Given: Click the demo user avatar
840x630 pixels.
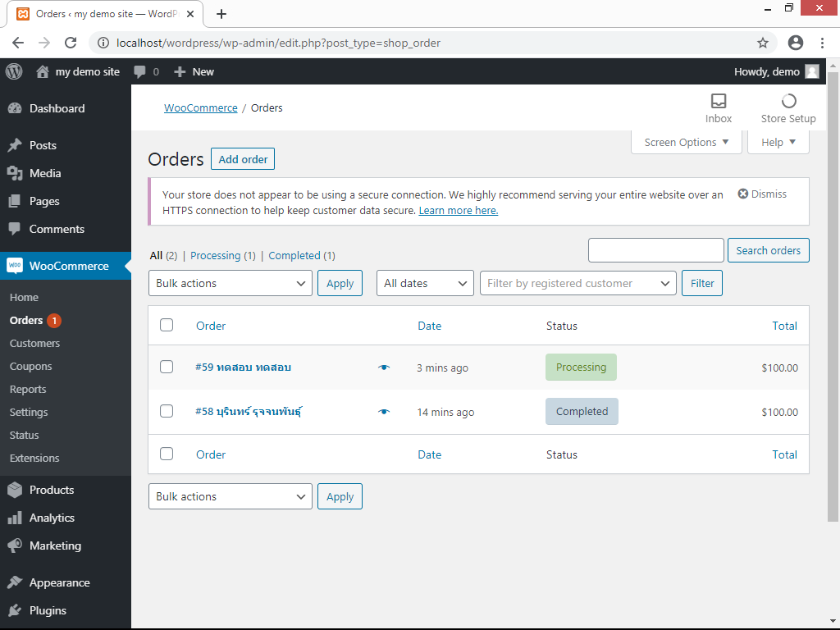Looking at the screenshot, I should pyautogui.click(x=812, y=72).
